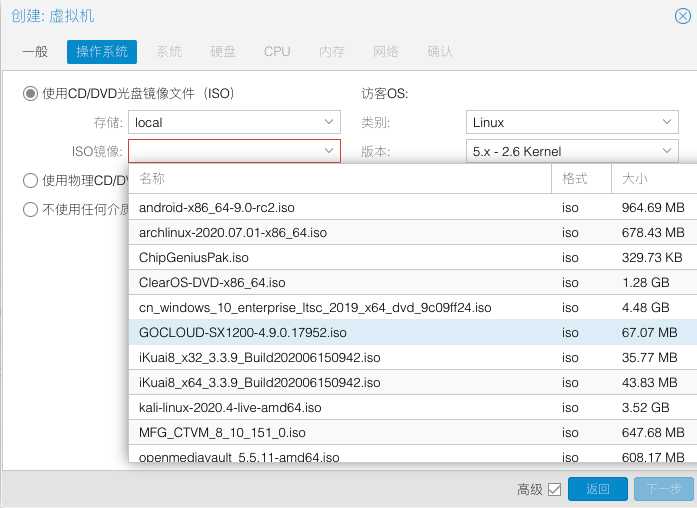697x508 pixels.
Task: Open the 版本 5.x - 2.6 Kernel dropdown
Action: [x=668, y=151]
